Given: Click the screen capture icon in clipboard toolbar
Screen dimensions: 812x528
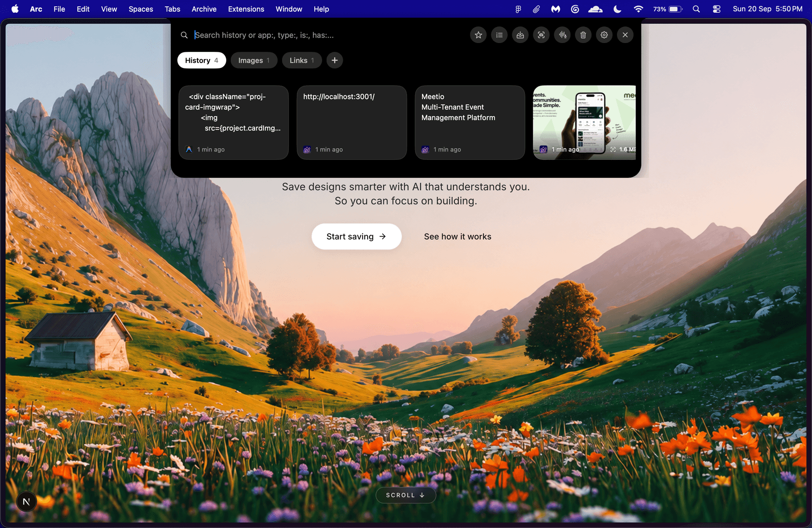Looking at the screenshot, I should [x=541, y=35].
